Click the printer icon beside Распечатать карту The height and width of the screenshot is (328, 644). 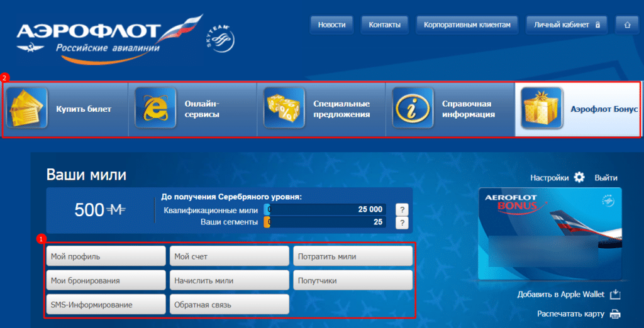coord(615,314)
